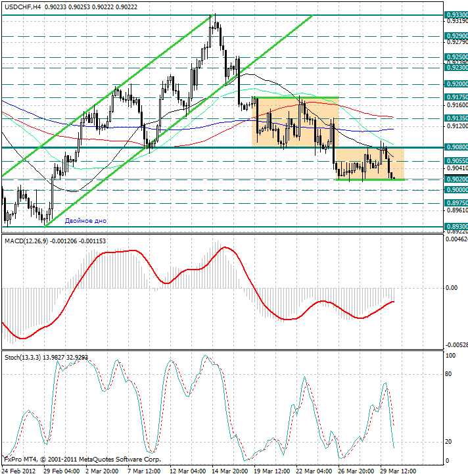Click the 0.9175 price level label
468x476 pixels.
point(456,97)
